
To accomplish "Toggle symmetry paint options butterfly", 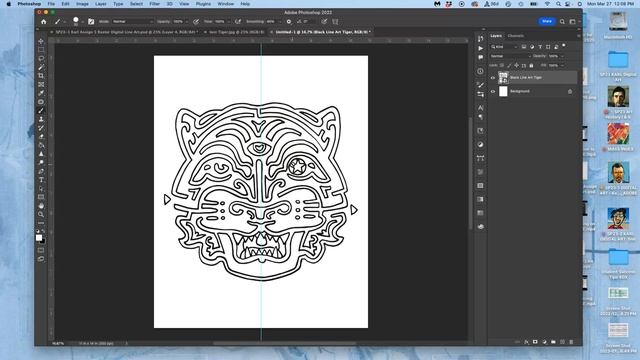I will click(x=335, y=22).
